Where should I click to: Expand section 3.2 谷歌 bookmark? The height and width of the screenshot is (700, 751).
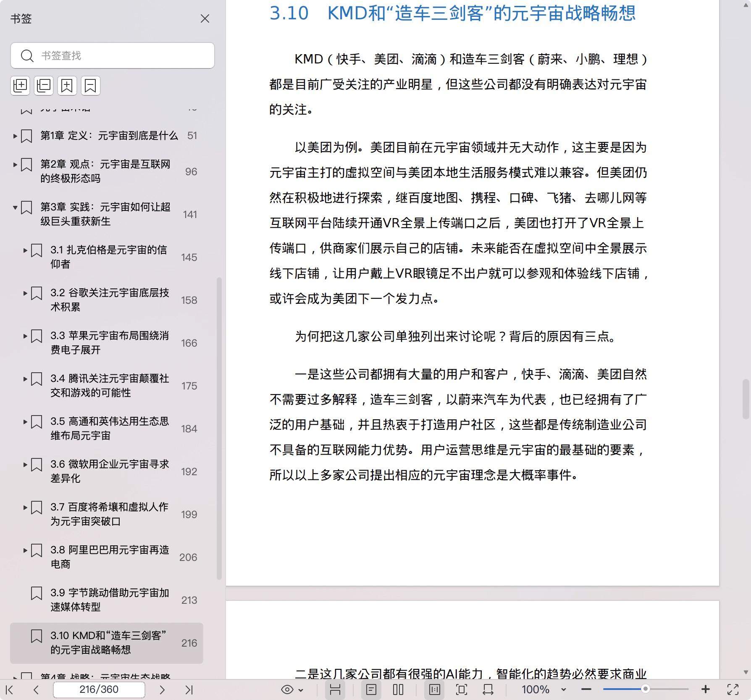coord(25,293)
